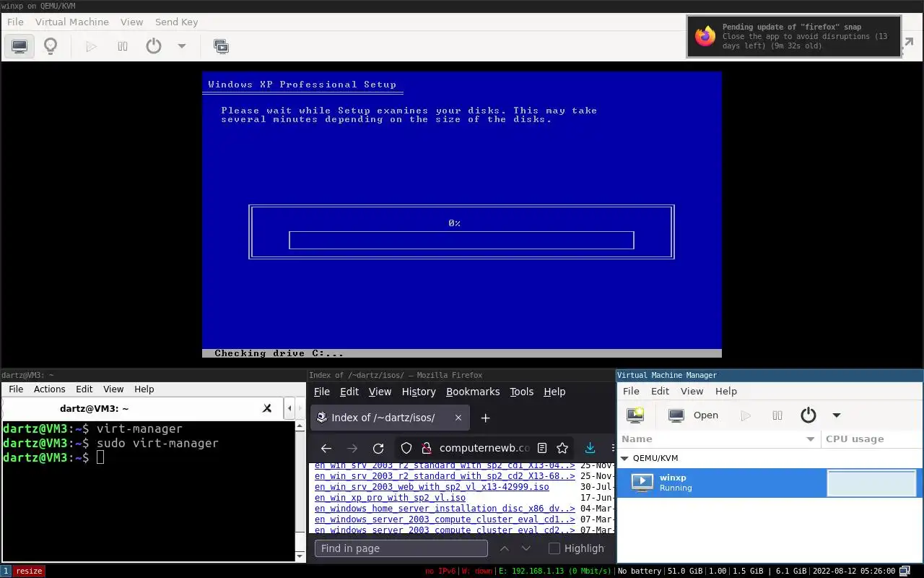Open the terminal Edit menu
This screenshot has height=578, width=924.
[x=84, y=389]
